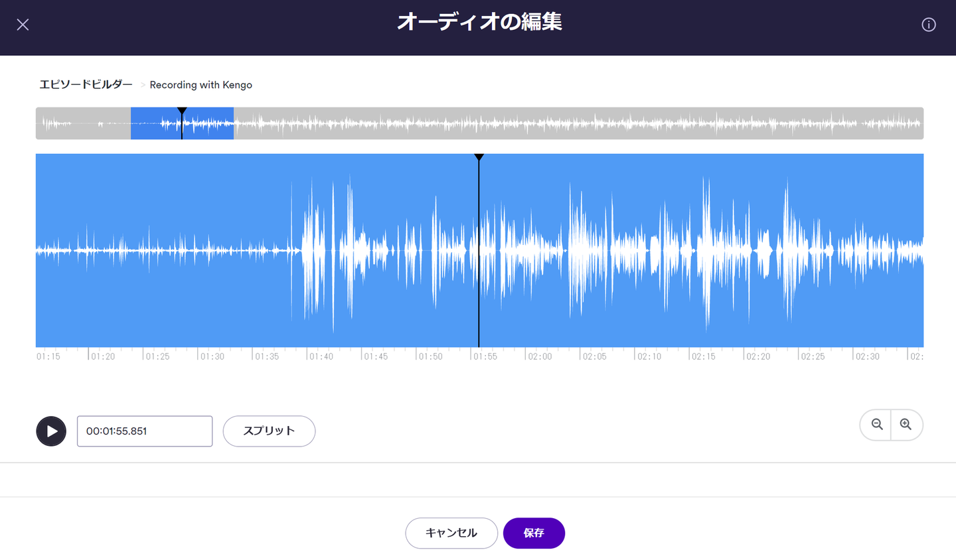Viewport: 956px width, 560px height.
Task: Click the 01:25 tick label on the timeline
Action: (x=157, y=356)
